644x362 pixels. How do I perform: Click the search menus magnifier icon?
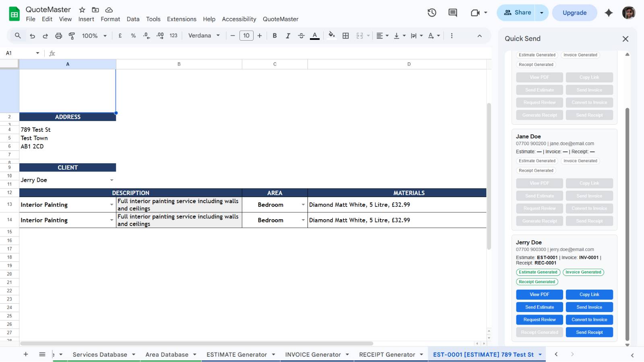tap(18, 36)
